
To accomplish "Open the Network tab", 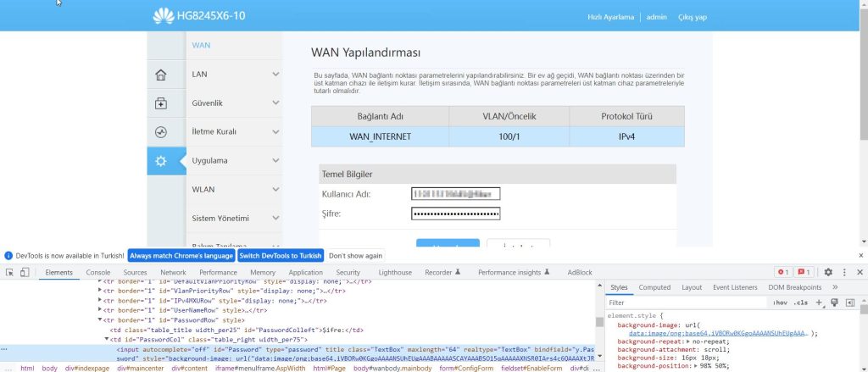I will (173, 272).
